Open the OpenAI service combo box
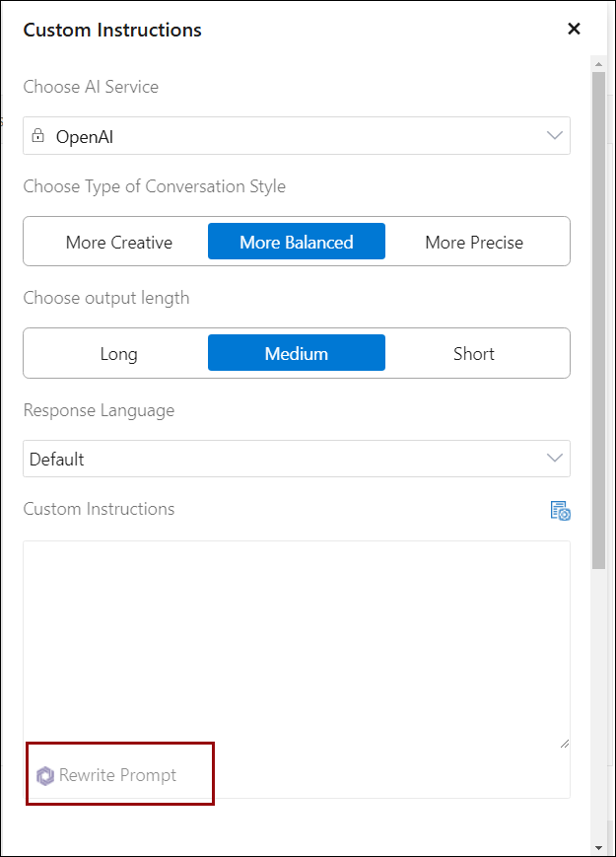The height and width of the screenshot is (857, 616). 297,135
